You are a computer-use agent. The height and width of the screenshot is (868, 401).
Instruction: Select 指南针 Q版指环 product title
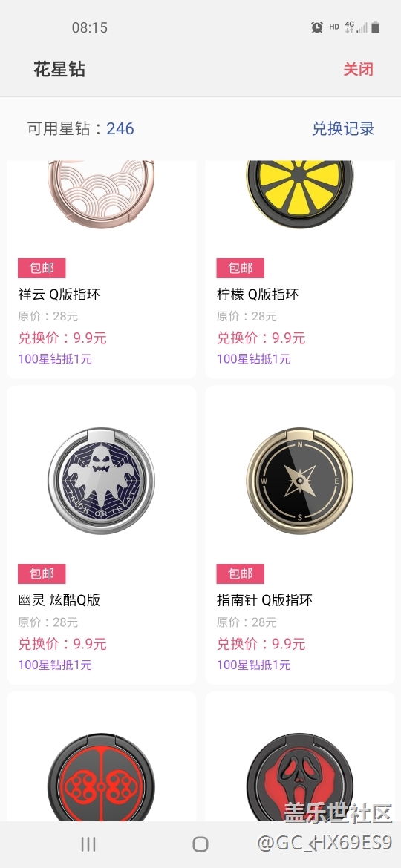click(264, 600)
